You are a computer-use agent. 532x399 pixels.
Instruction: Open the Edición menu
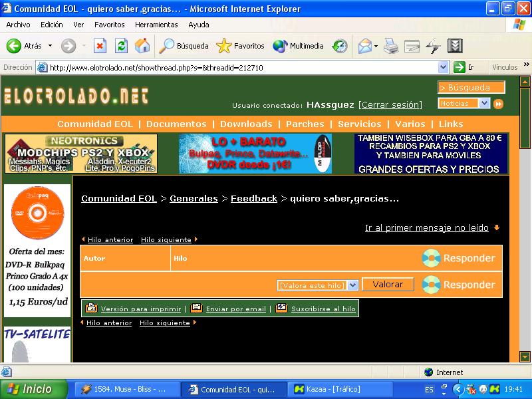52,25
